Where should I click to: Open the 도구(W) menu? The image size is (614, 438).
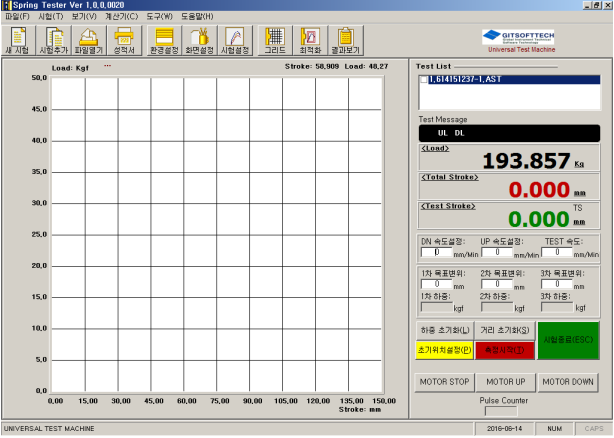point(160,16)
